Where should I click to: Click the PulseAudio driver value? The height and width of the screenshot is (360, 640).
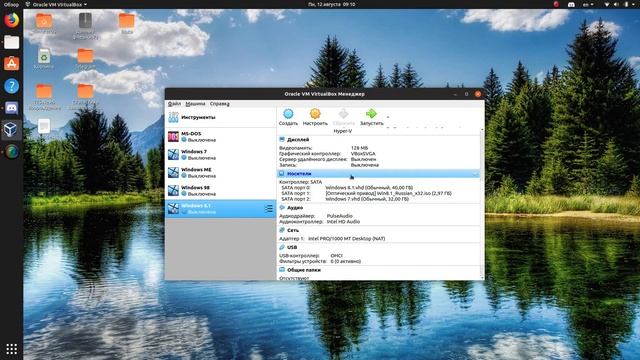coord(339,216)
